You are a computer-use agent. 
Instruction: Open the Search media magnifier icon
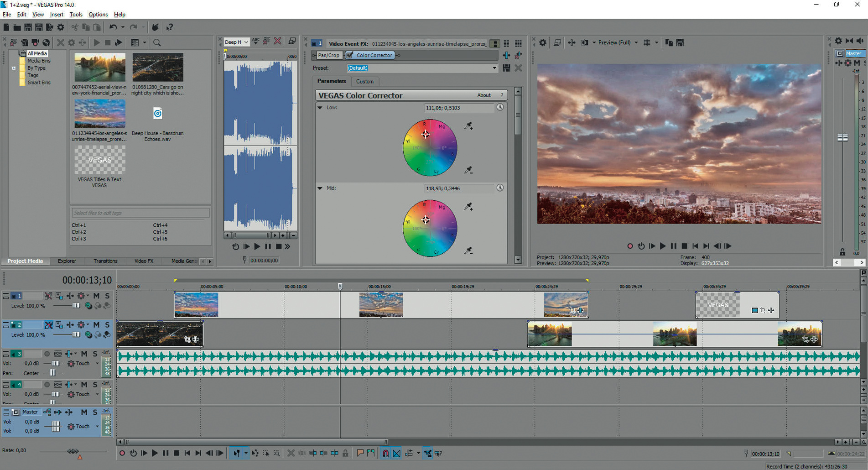(157, 42)
